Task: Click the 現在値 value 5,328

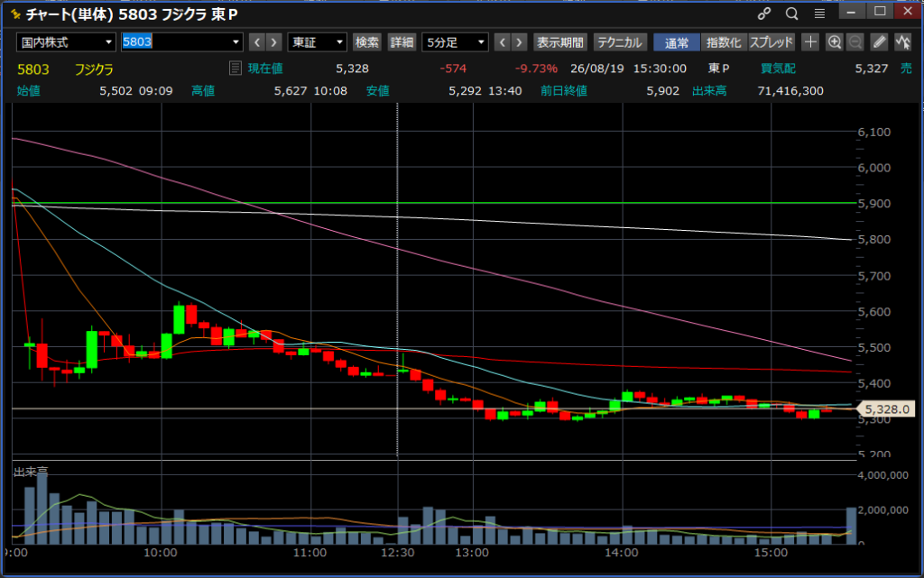Action: tap(353, 69)
